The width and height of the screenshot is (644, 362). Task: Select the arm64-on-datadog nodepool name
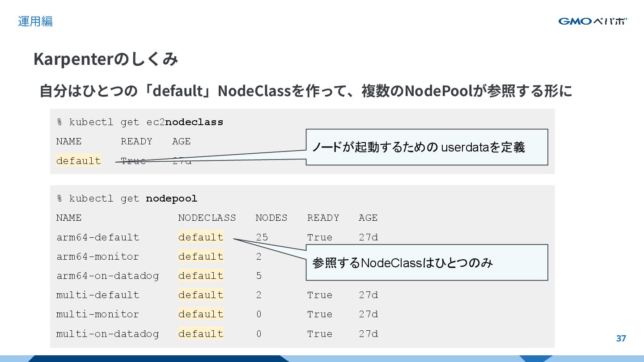click(x=107, y=276)
